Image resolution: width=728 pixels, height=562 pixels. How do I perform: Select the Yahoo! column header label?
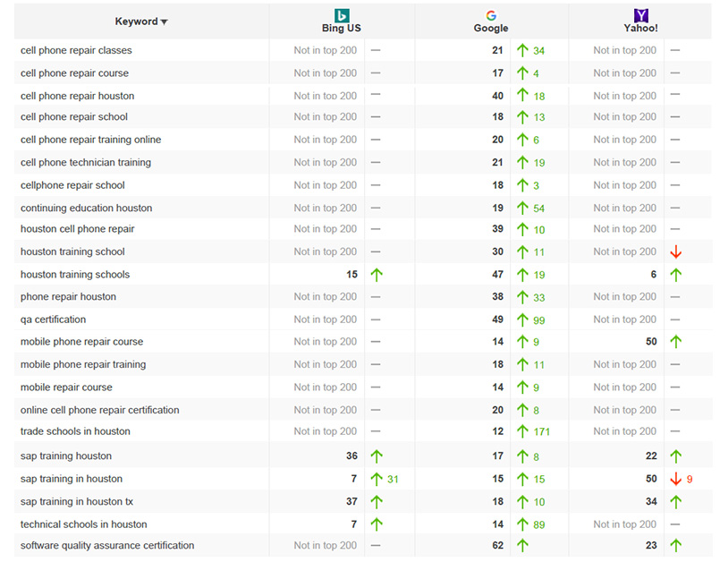click(640, 29)
